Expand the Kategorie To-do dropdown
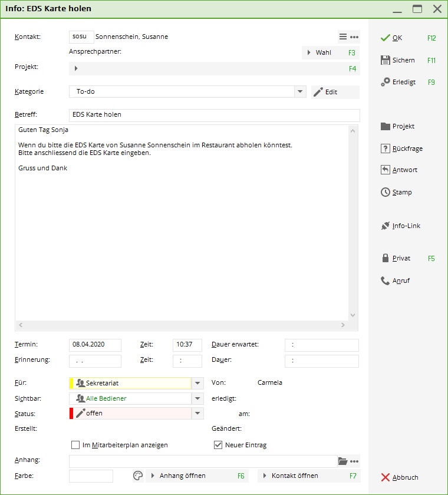 300,92
